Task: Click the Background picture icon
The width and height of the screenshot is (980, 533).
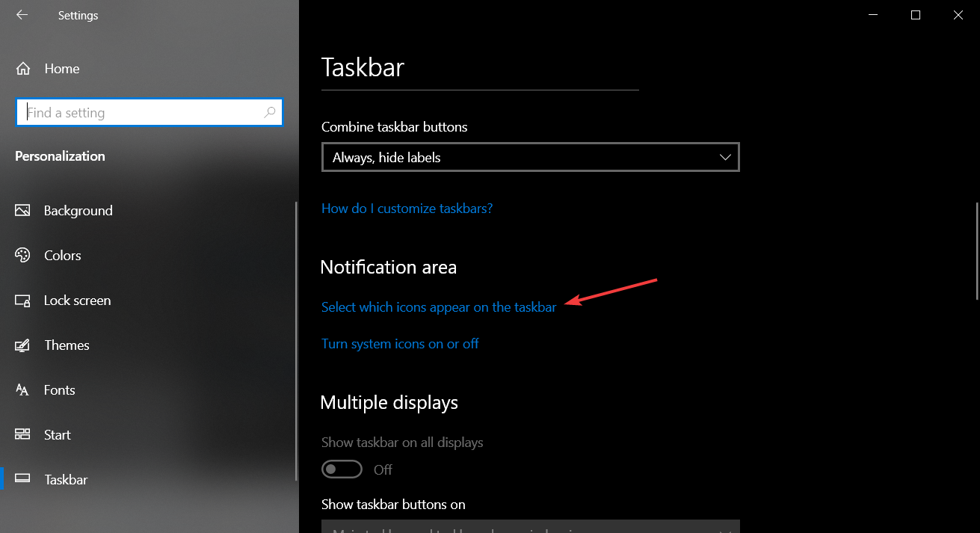Action: 22,211
